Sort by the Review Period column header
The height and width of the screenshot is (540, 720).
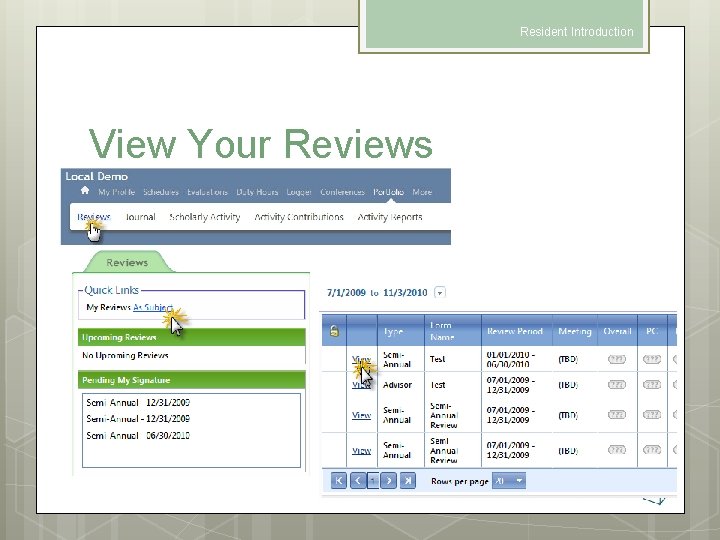tap(515, 331)
